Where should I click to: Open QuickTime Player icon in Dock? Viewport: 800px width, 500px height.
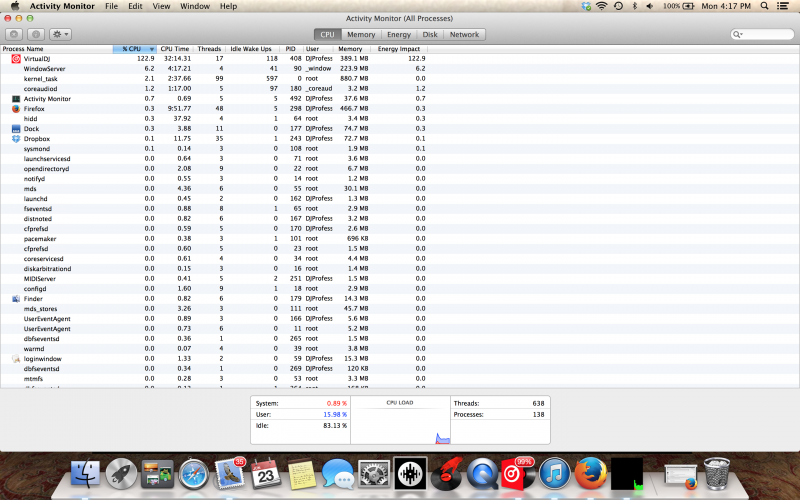click(483, 473)
